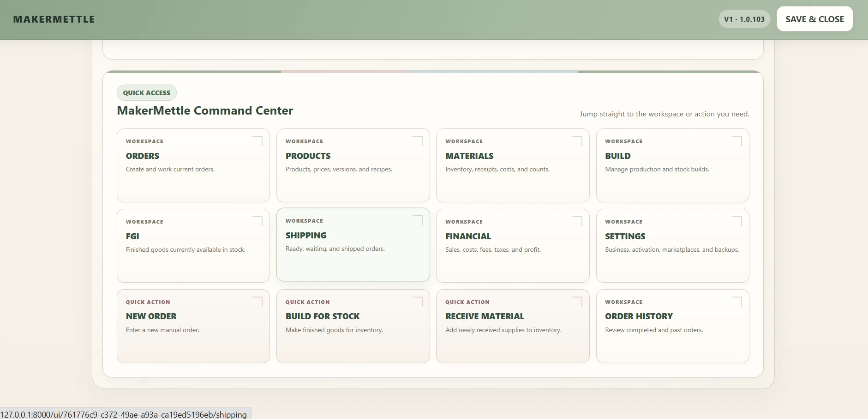
Task: Click the corner arrow icon on Build card
Action: point(737,141)
